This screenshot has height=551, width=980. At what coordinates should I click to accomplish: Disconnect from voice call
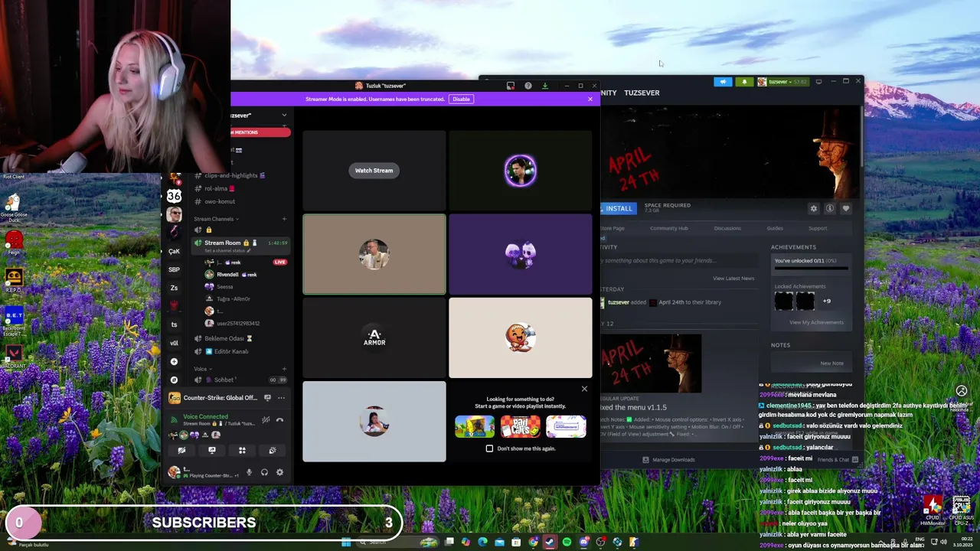[279, 419]
